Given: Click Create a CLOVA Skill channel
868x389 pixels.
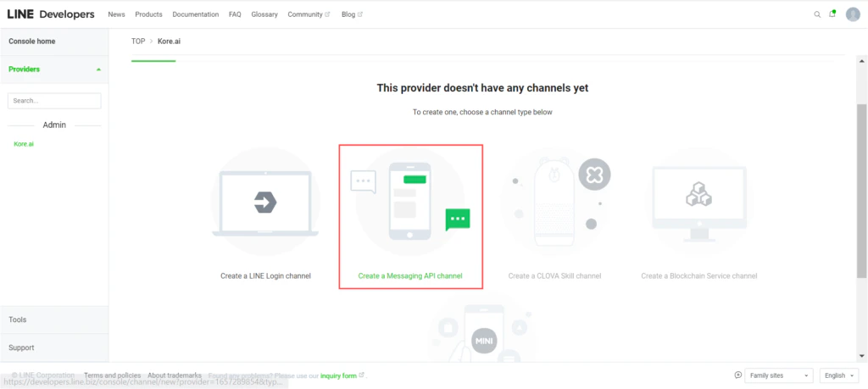Looking at the screenshot, I should (x=554, y=275).
